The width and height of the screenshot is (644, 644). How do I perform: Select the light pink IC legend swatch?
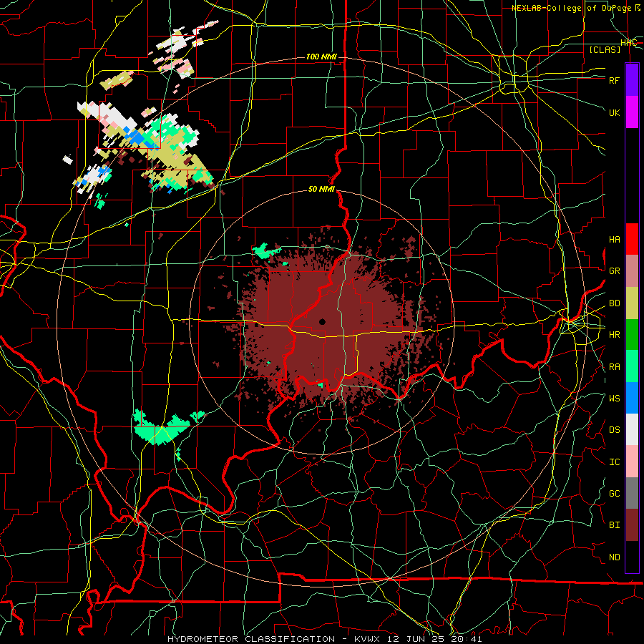coord(632,462)
